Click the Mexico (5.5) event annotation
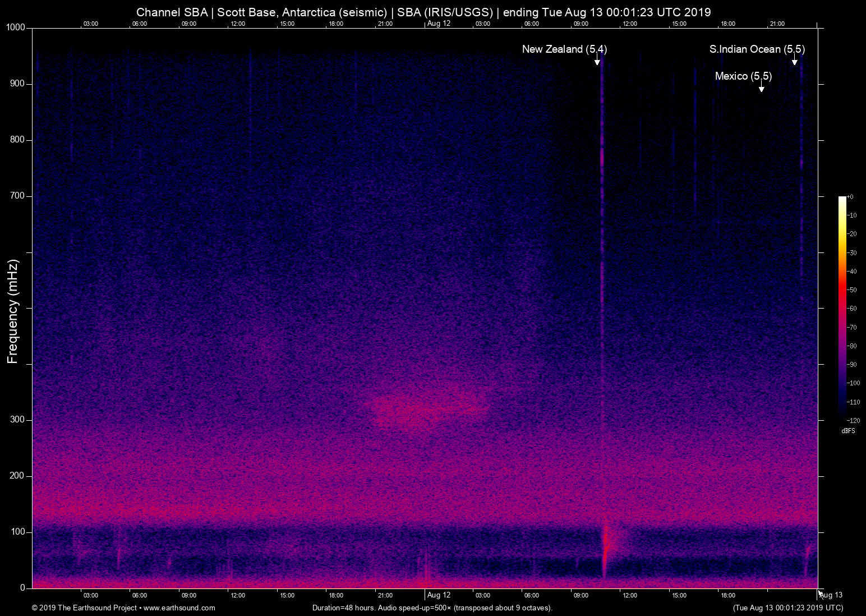Viewport: 866px width, 616px height. 743,76
